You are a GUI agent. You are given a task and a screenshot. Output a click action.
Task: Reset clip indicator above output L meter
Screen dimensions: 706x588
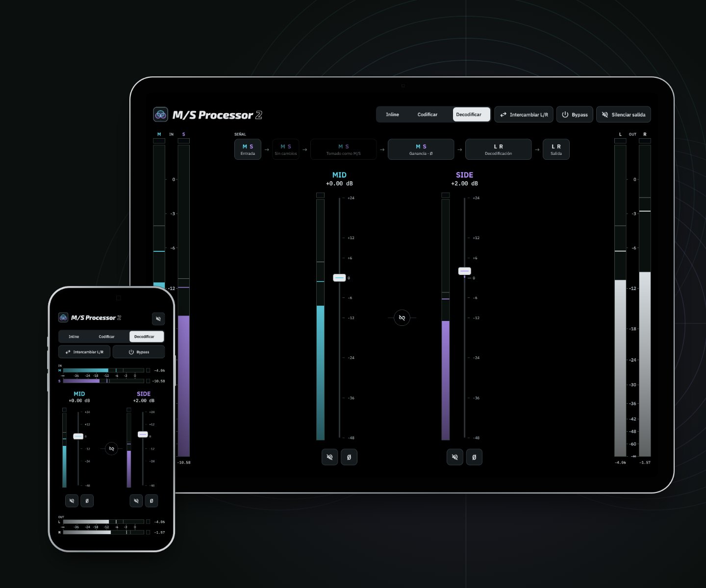[620, 141]
